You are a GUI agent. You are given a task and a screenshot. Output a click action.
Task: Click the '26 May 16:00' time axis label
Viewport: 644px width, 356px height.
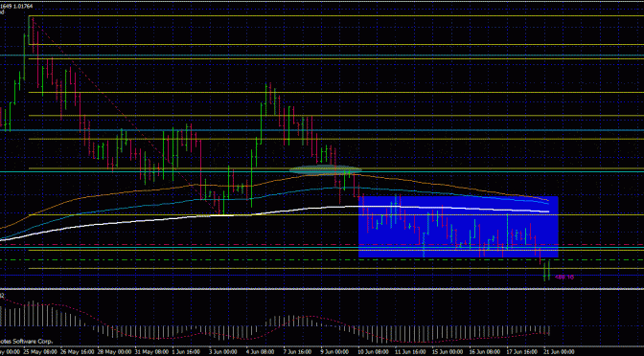tap(78, 352)
